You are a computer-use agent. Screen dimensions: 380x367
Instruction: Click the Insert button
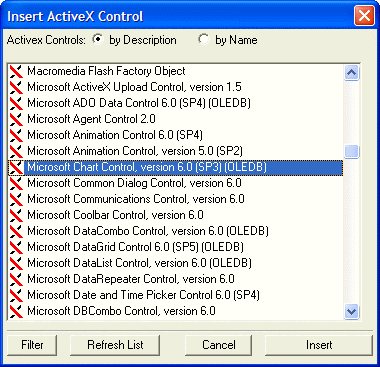point(319,345)
